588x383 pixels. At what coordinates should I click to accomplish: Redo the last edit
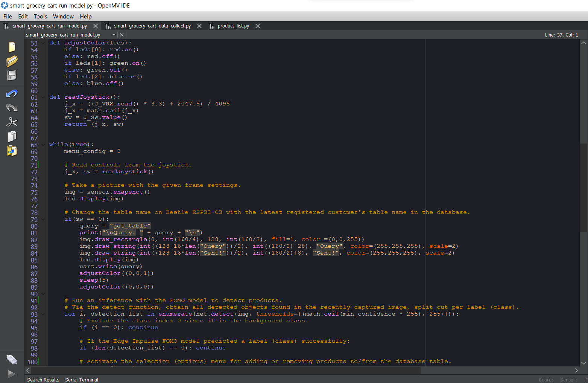pos(12,107)
